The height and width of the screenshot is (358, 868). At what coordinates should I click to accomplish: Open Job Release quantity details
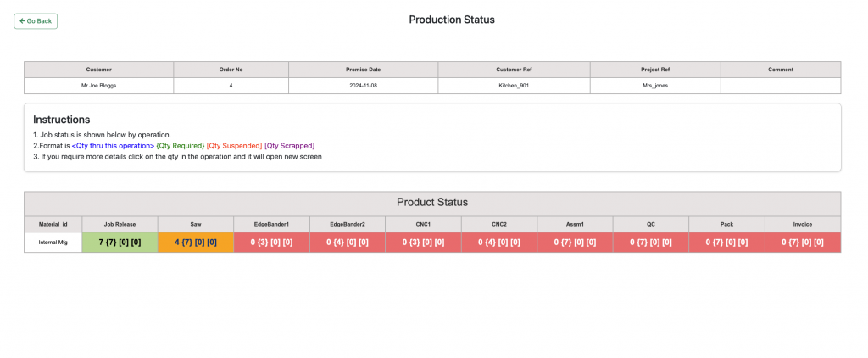120,242
